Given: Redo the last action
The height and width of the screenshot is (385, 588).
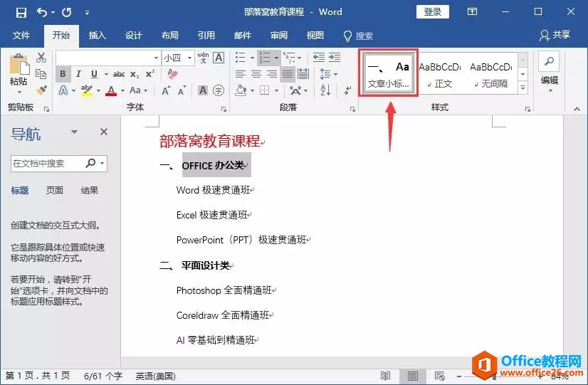Looking at the screenshot, I should tap(67, 12).
